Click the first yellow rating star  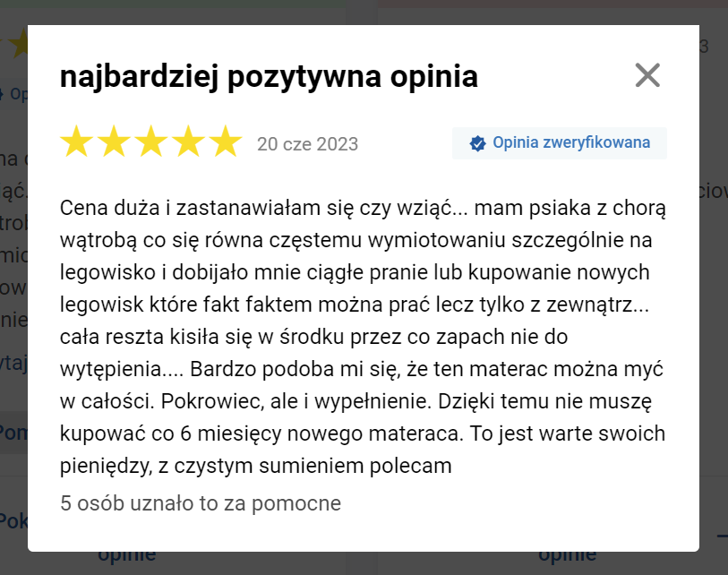(77, 141)
